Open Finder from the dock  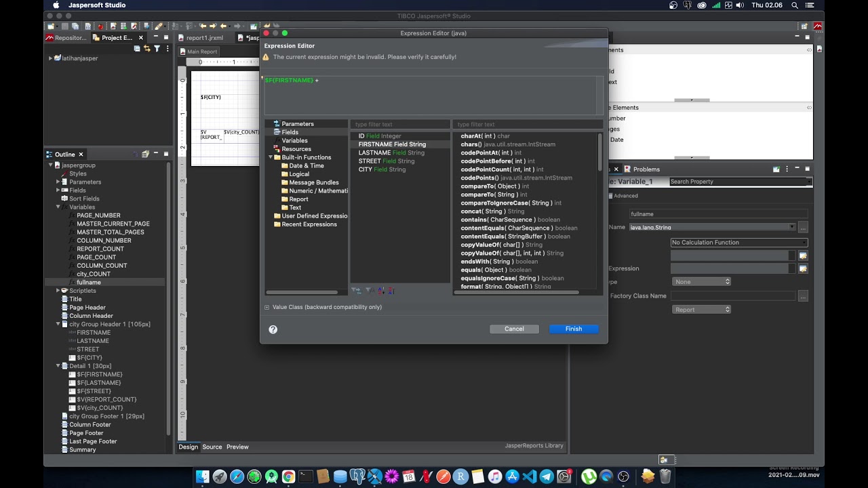tap(202, 476)
